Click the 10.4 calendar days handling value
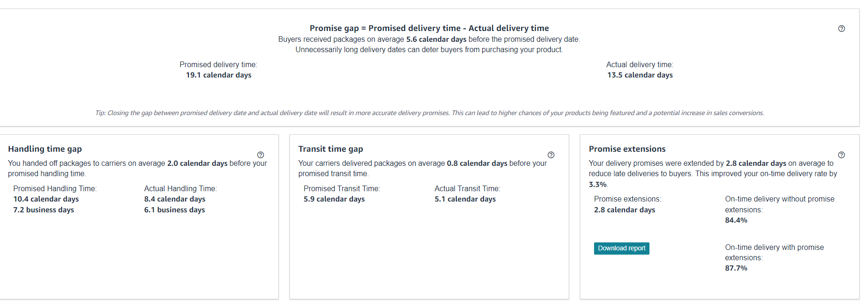 [46, 199]
